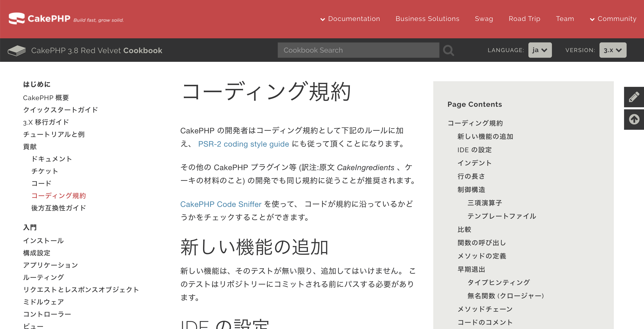Click the コーディング規約 page title
The height and width of the screenshot is (329, 644).
click(x=266, y=91)
